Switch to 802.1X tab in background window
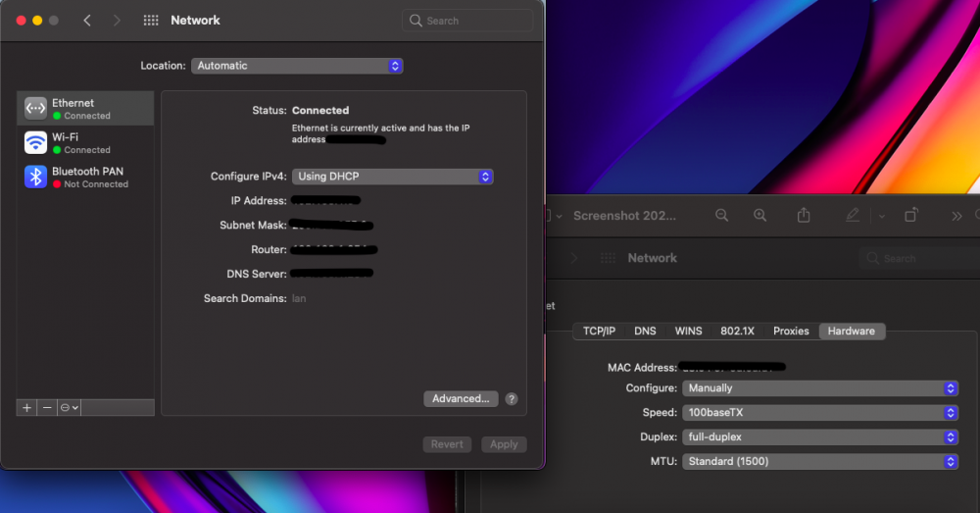The height and width of the screenshot is (513, 980). pos(738,331)
